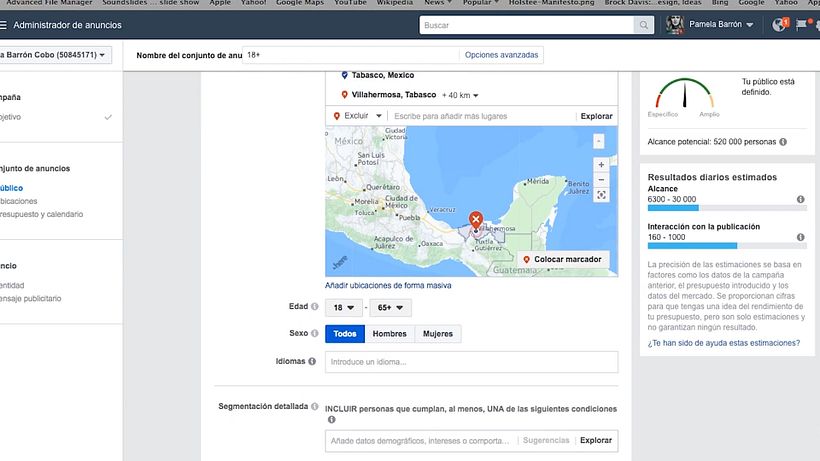Zoom in on the map

pyautogui.click(x=601, y=165)
